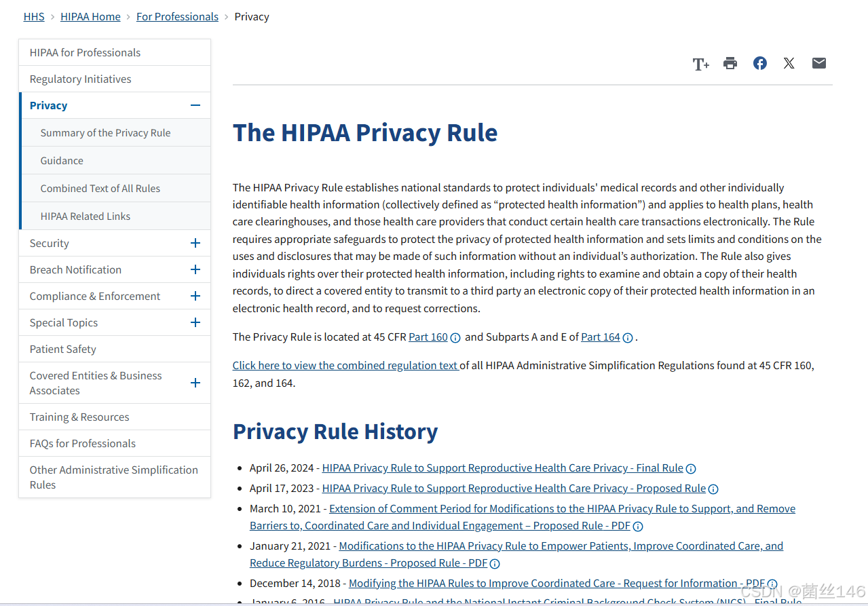Open Reproductive Health Care Privacy Final Rule
Viewport: 868px width, 606px height.
502,468
